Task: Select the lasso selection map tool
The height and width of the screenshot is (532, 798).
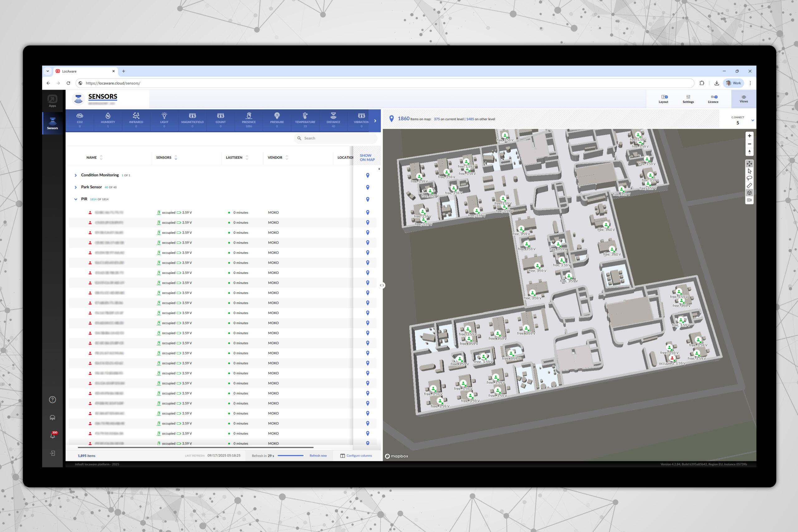Action: pyautogui.click(x=749, y=178)
